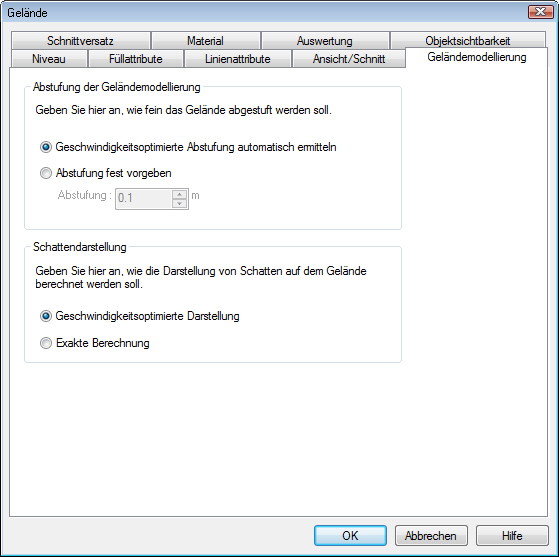
Task: Open the Füllattribute tab
Action: click(135, 58)
